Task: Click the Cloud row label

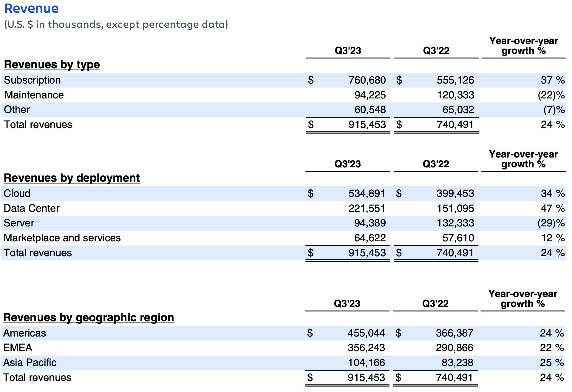Action: pos(17,193)
